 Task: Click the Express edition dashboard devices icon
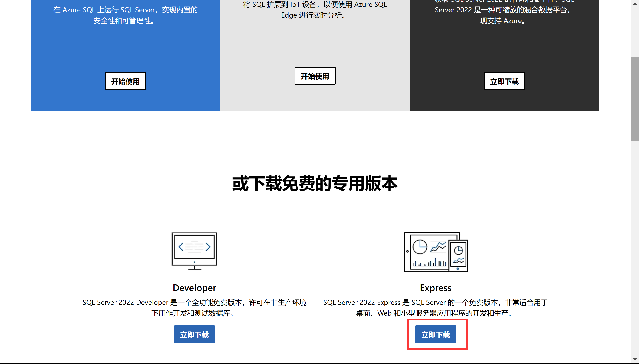pyautogui.click(x=436, y=252)
